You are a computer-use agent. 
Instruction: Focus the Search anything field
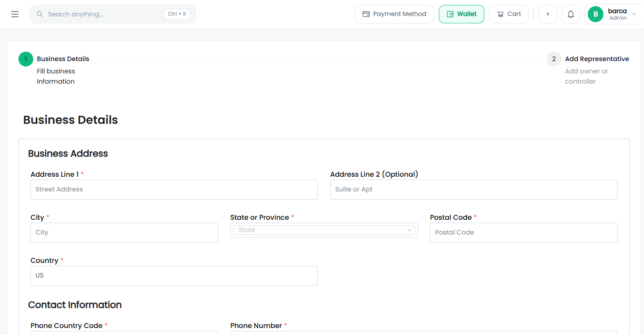[x=113, y=14]
